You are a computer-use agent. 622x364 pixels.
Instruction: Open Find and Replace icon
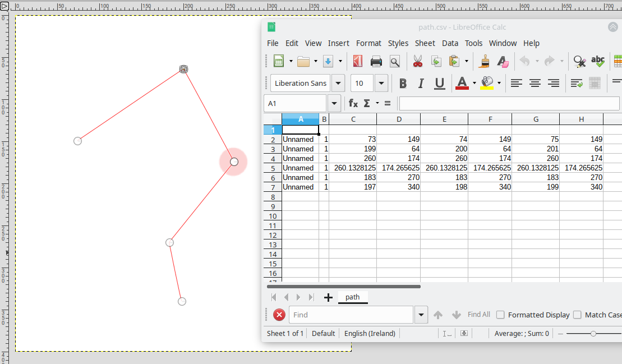[579, 61]
